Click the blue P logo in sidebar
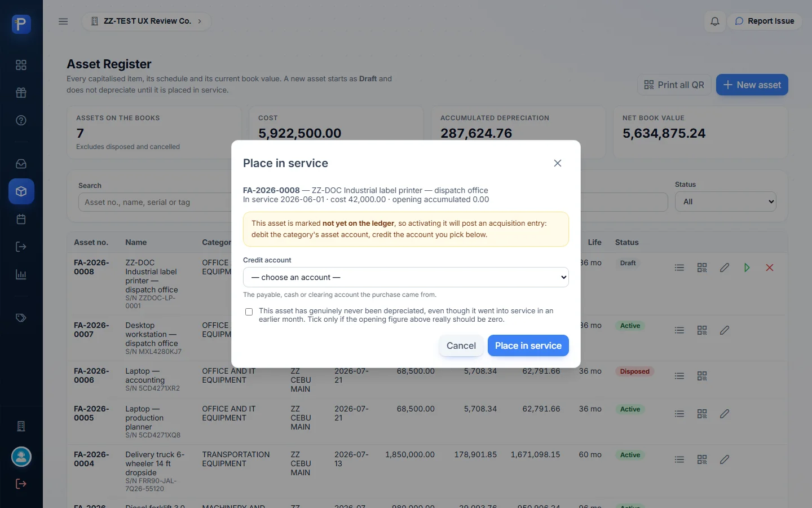This screenshot has width=812, height=508. pyautogui.click(x=21, y=24)
